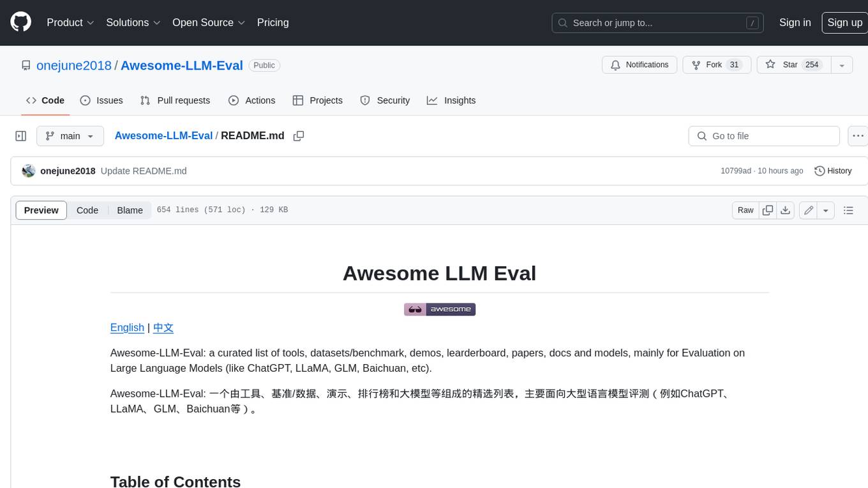Edit the file with pencil icon
This screenshot has height=488, width=868.
(x=809, y=210)
